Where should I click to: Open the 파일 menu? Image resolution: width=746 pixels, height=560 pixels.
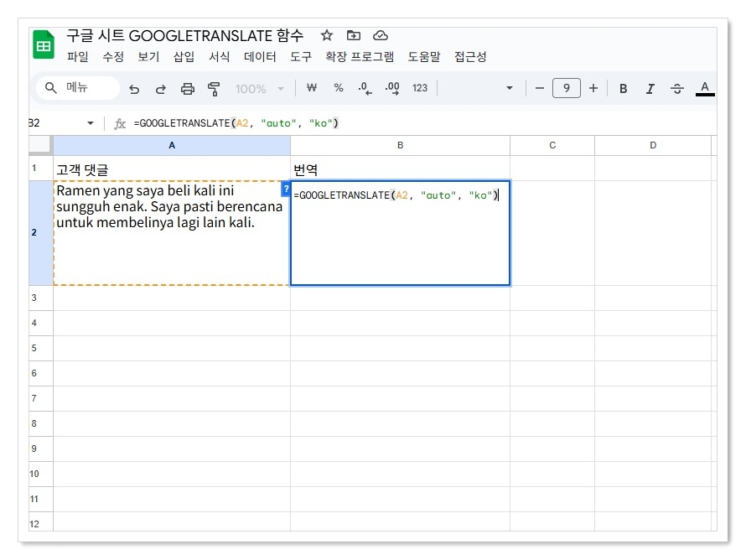click(78, 57)
